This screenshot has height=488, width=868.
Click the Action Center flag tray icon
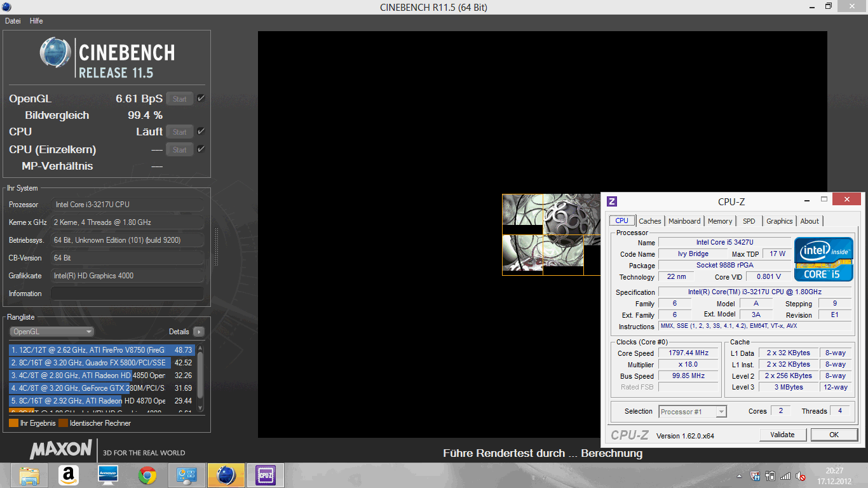click(755, 476)
